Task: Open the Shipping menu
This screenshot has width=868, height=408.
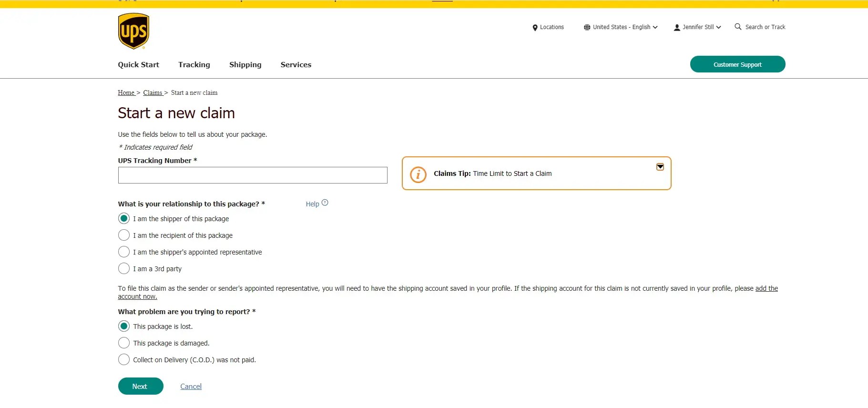Action: coord(245,65)
